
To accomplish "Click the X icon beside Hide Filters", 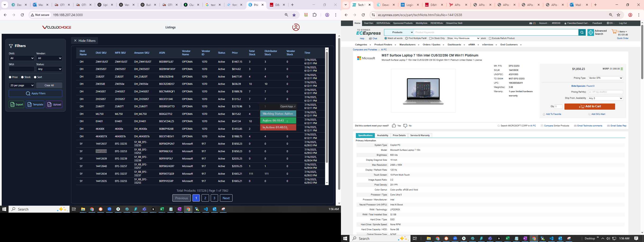I will click(x=75, y=40).
